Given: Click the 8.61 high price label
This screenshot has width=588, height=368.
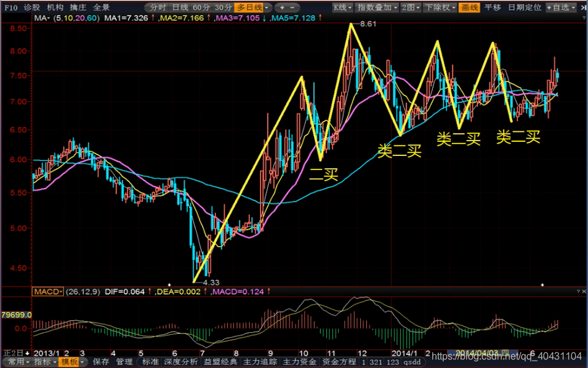Looking at the screenshot, I should (368, 23).
